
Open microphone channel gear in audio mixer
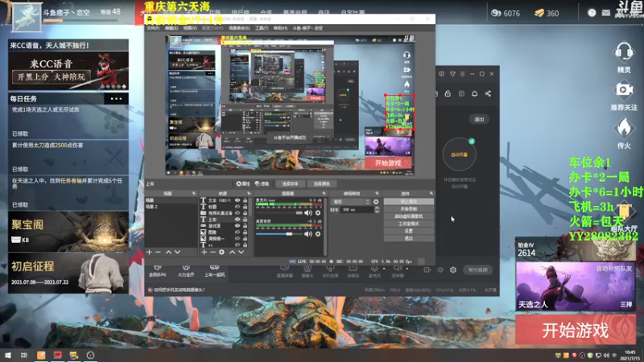point(318,213)
